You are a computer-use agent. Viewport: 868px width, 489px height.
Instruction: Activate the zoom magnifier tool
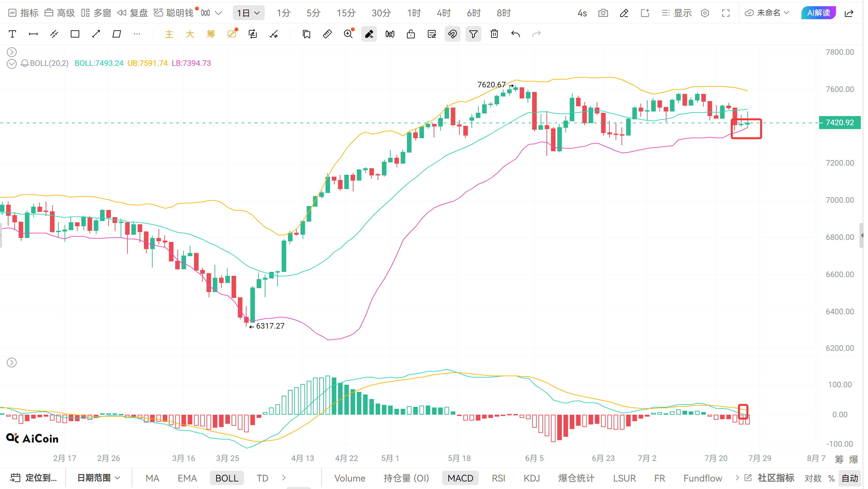point(349,34)
